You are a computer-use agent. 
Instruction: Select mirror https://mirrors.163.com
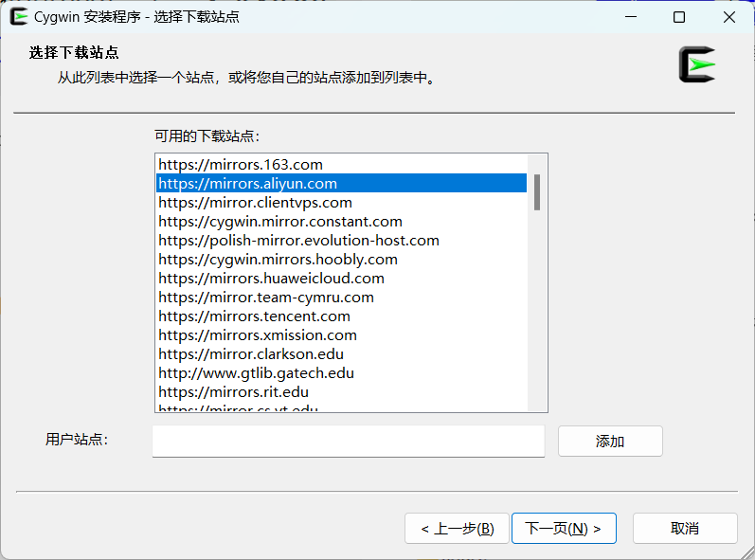341,164
